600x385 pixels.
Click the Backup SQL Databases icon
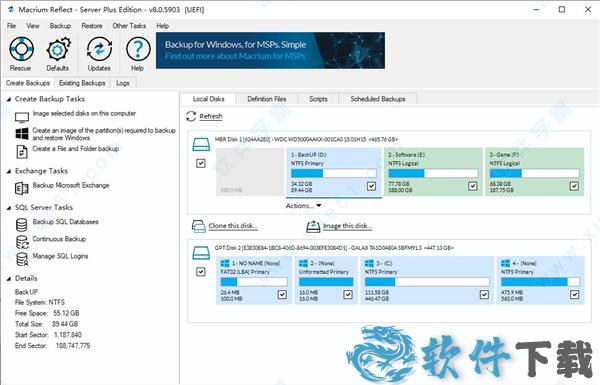[x=22, y=225]
